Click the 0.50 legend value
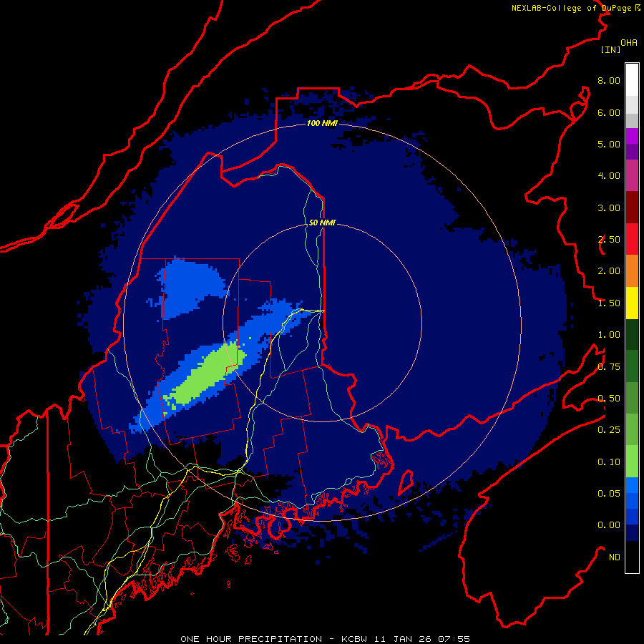Screen dimensions: 644x644 pos(609,399)
